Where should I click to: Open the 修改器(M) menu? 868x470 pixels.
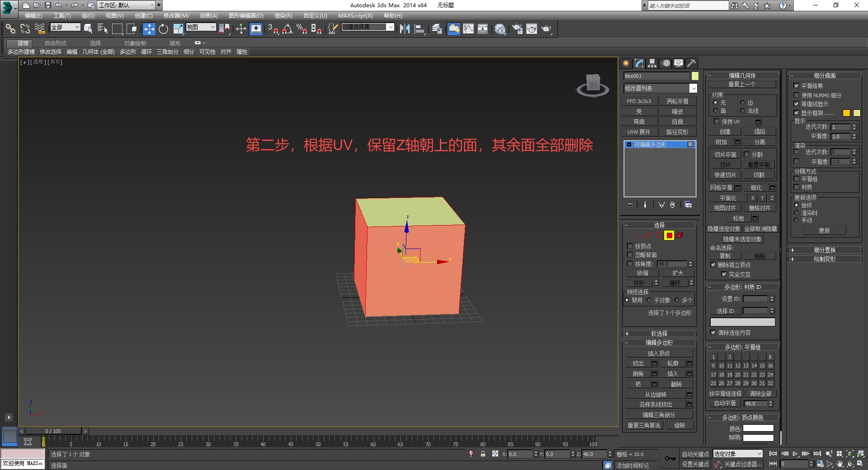pos(176,15)
